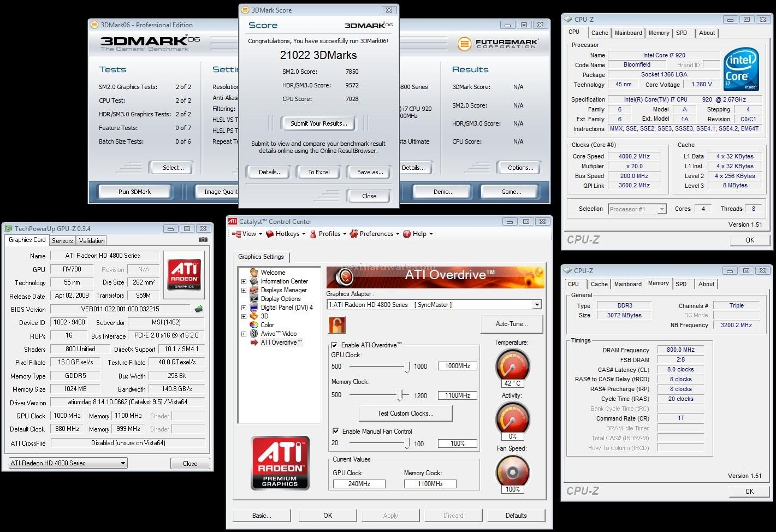The image size is (776, 532).
Task: Click the Displays Manager tree icon
Action: coord(254,289)
